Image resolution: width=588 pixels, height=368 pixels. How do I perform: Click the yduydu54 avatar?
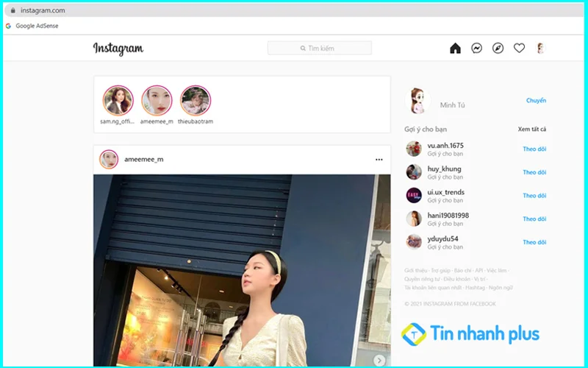coord(414,242)
